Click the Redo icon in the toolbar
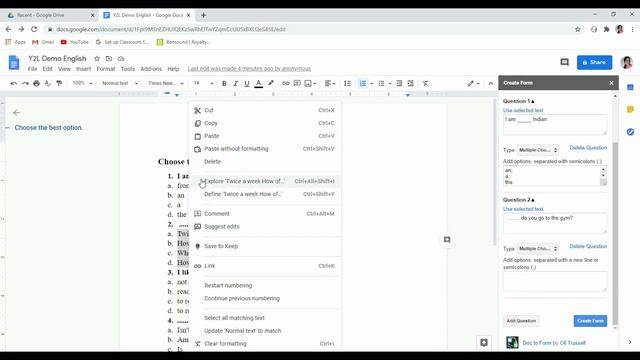Screen dimensions: 640x360 pos(25,83)
